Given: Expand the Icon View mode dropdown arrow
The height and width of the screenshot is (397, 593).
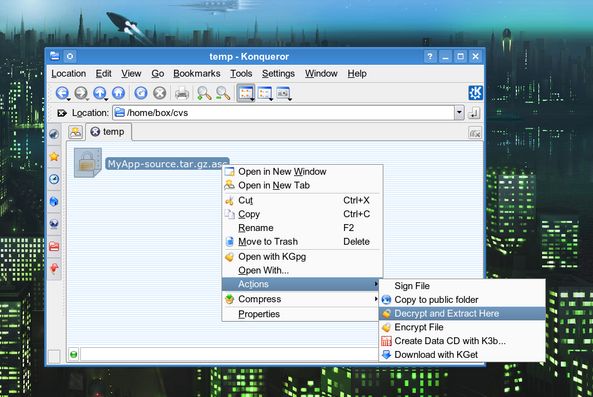Looking at the screenshot, I should (x=252, y=99).
